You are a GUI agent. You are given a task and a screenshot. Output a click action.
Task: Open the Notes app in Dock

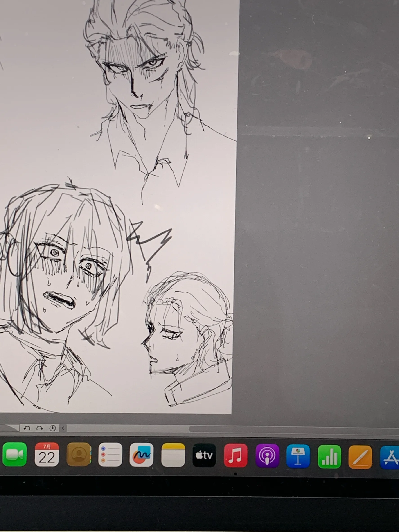coord(173,455)
